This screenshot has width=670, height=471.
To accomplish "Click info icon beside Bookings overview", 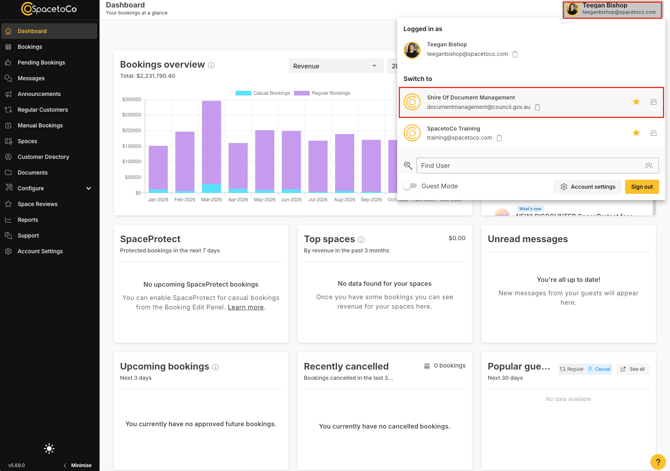I will pyautogui.click(x=211, y=65).
